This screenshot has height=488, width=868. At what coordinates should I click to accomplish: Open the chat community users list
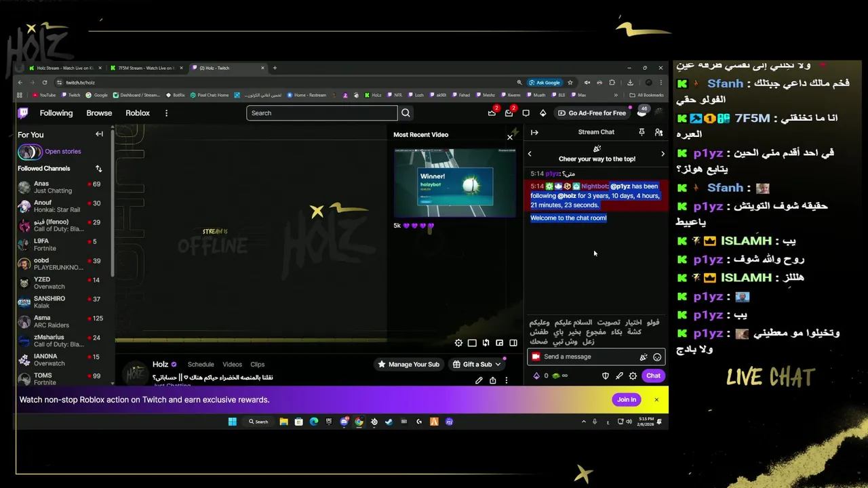point(658,132)
